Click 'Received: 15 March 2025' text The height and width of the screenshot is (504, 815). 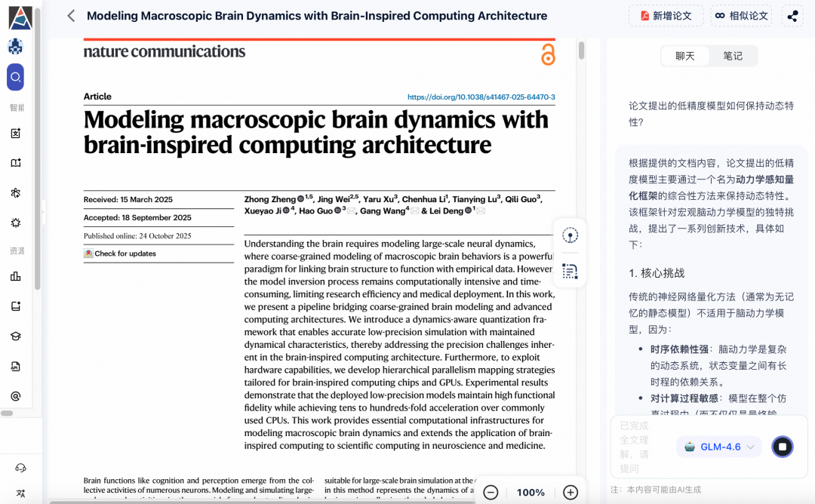128,199
